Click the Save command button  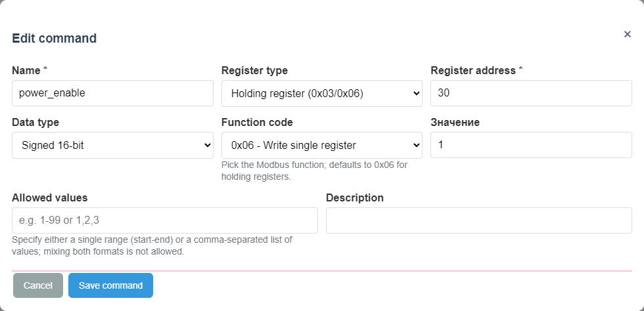click(x=110, y=285)
